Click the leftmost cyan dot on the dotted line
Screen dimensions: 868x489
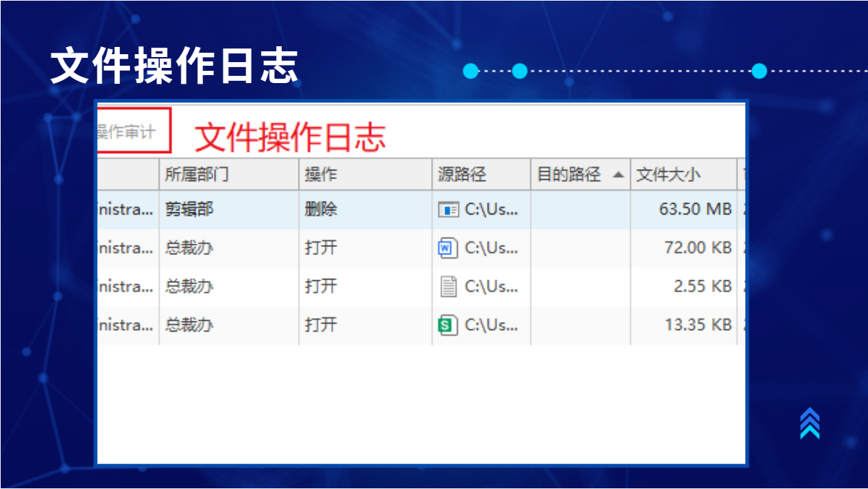point(471,71)
